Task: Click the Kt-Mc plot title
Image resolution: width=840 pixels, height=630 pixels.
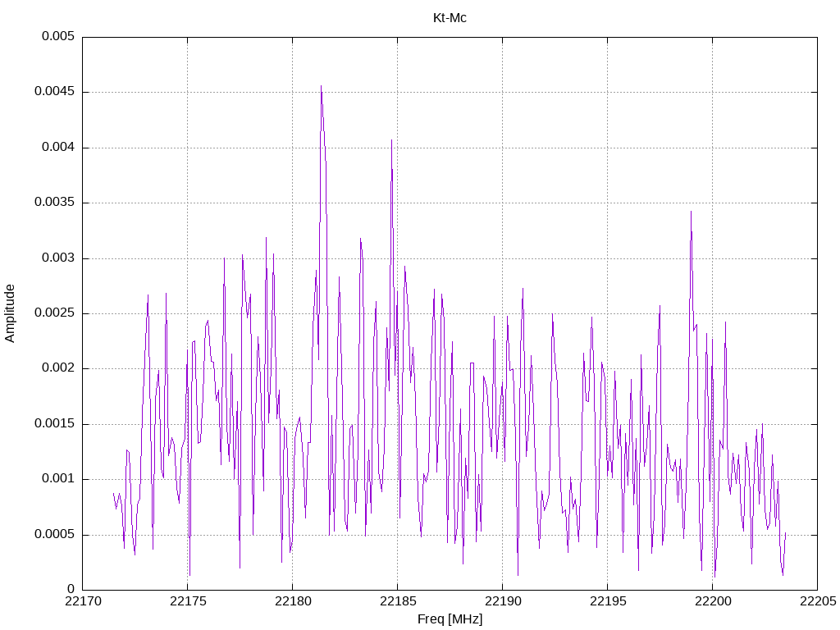Action: pos(450,18)
